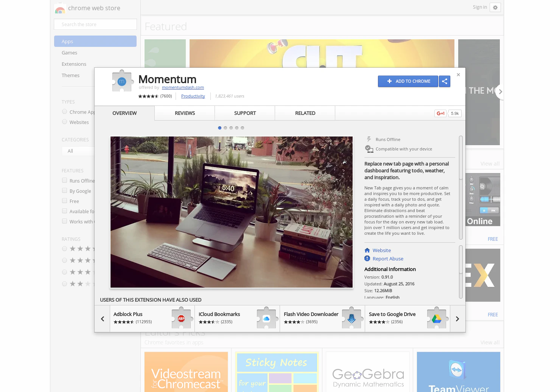Open the store settings gear
This screenshot has width=560, height=392.
(495, 8)
